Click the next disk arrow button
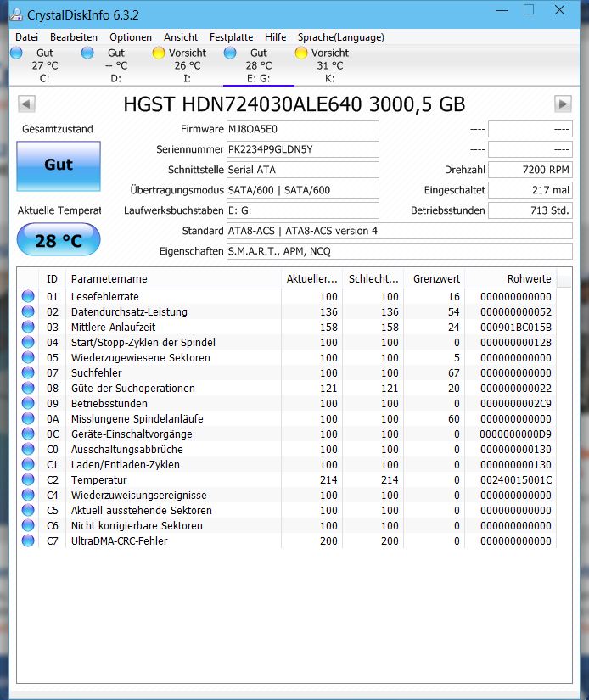 pos(563,104)
